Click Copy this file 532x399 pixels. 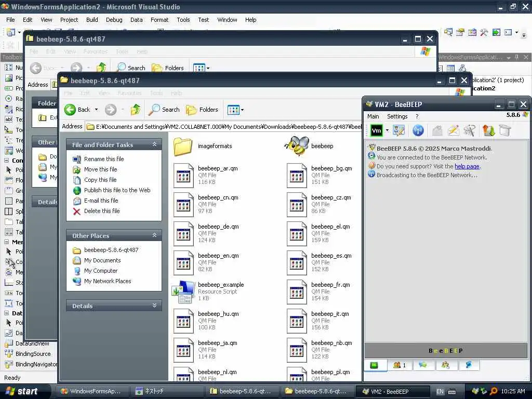[100, 180]
